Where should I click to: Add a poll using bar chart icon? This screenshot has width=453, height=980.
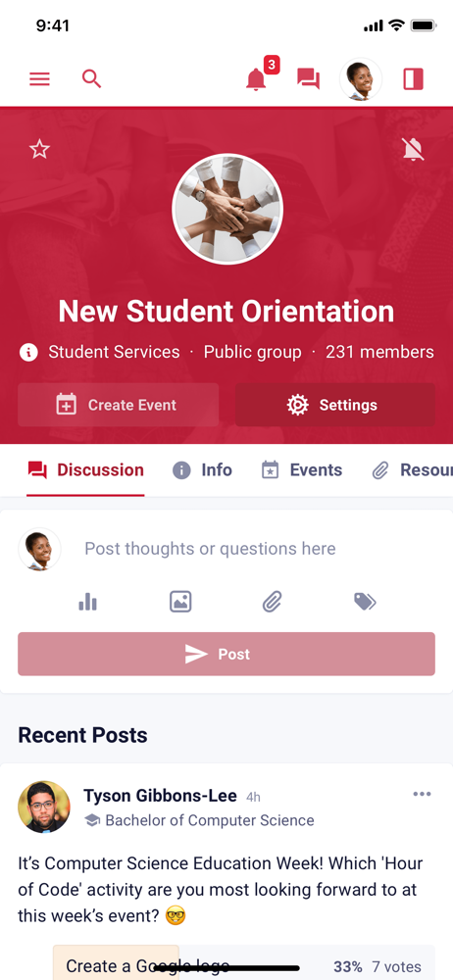(87, 602)
